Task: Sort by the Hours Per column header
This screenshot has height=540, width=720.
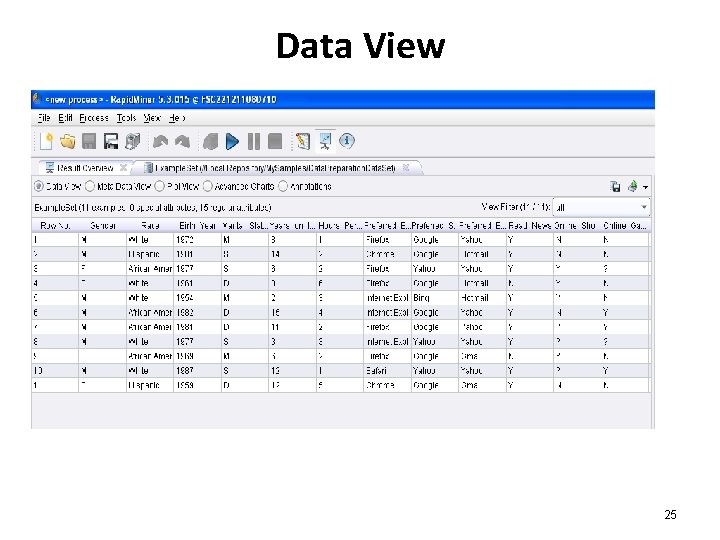Action: [340, 225]
